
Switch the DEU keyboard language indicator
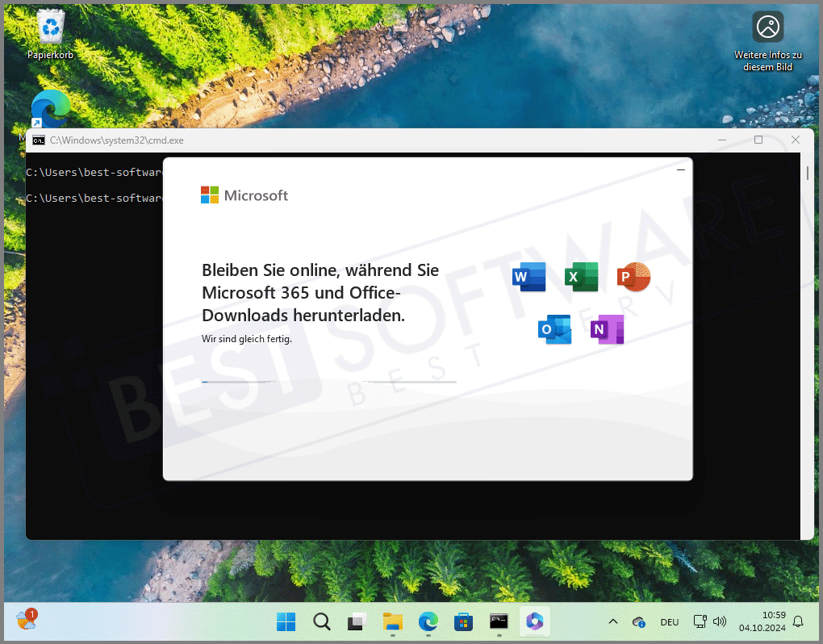click(669, 622)
